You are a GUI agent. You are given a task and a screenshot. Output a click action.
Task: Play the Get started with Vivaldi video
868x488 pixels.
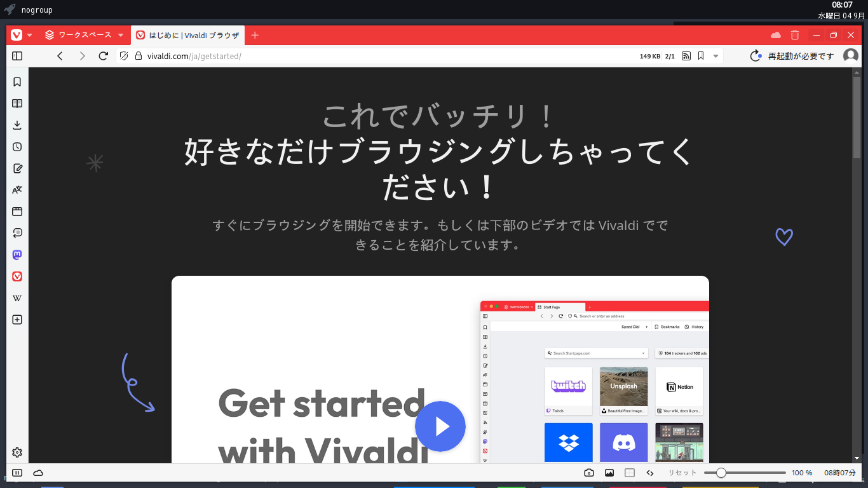440,426
